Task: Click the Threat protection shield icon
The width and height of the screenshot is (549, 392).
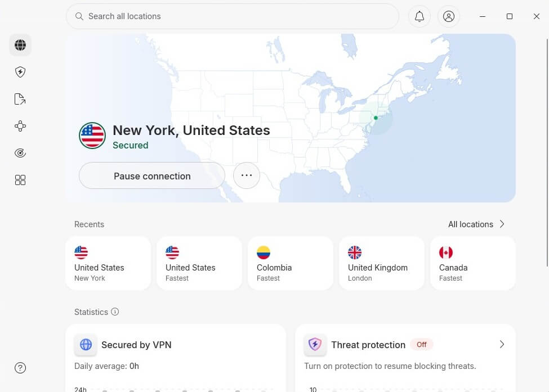Action: pyautogui.click(x=315, y=344)
